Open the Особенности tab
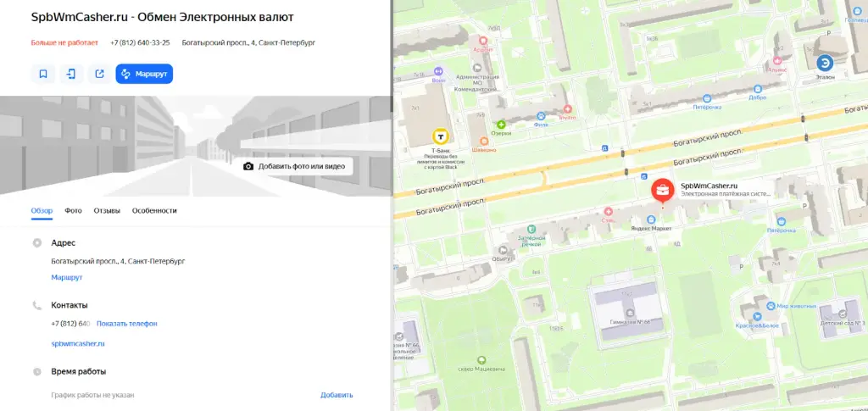868x411 pixels. [x=154, y=211]
